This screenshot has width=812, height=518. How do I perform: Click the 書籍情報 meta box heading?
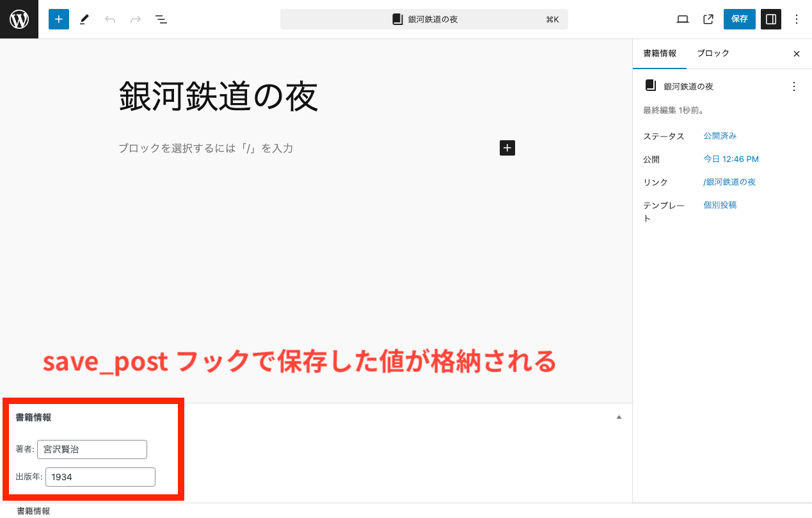click(33, 417)
